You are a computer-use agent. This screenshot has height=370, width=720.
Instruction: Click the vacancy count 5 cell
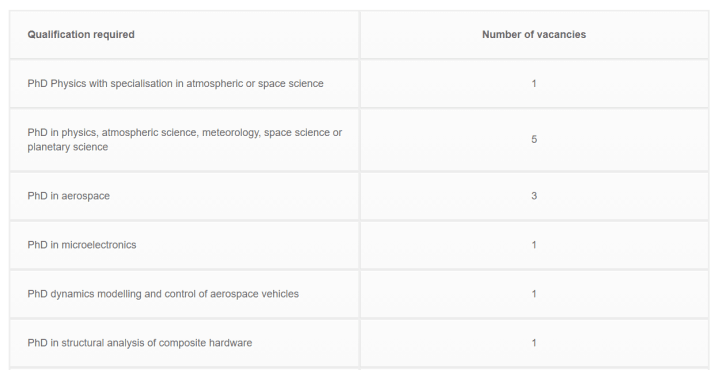tap(534, 140)
